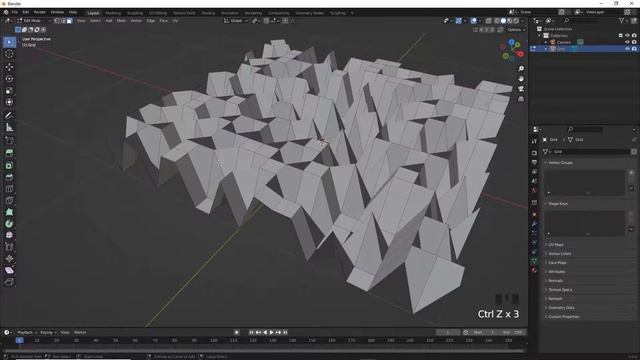
Task: Hide the Grid object in outliner
Action: click(x=627, y=49)
